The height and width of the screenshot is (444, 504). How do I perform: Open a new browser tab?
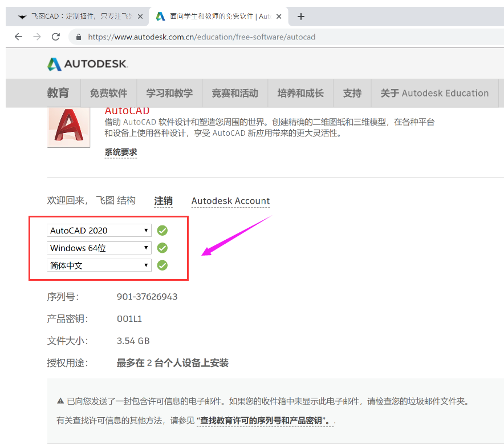point(301,17)
